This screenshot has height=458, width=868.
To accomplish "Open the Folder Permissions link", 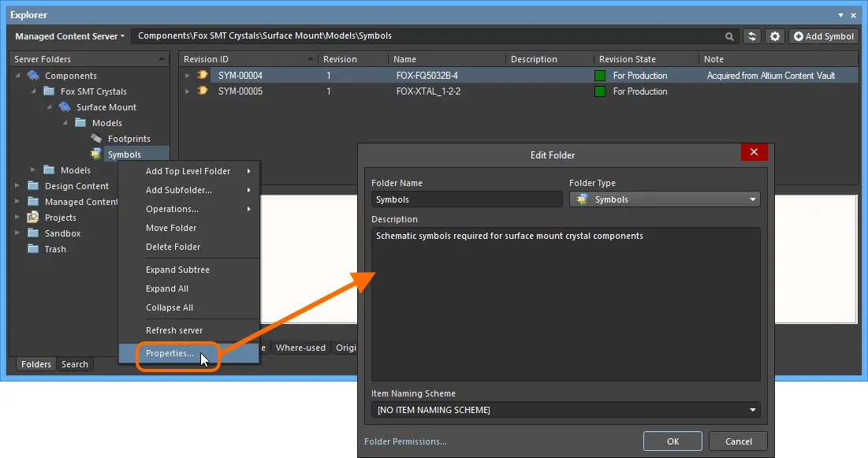I will [x=405, y=441].
